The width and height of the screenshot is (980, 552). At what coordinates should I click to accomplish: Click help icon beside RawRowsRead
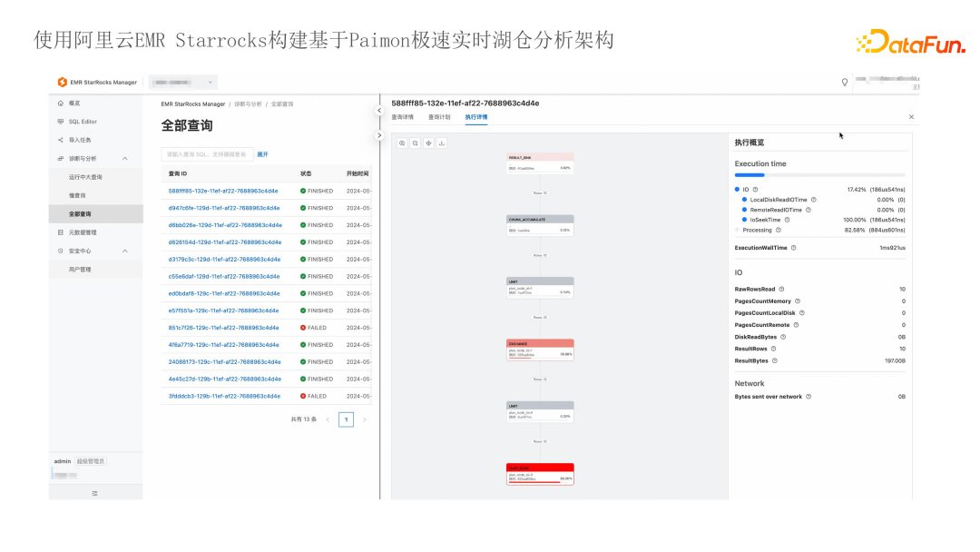781,290
